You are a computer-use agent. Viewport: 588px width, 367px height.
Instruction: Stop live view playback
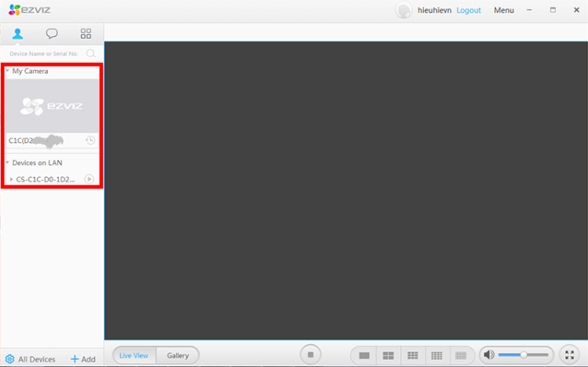coord(311,355)
